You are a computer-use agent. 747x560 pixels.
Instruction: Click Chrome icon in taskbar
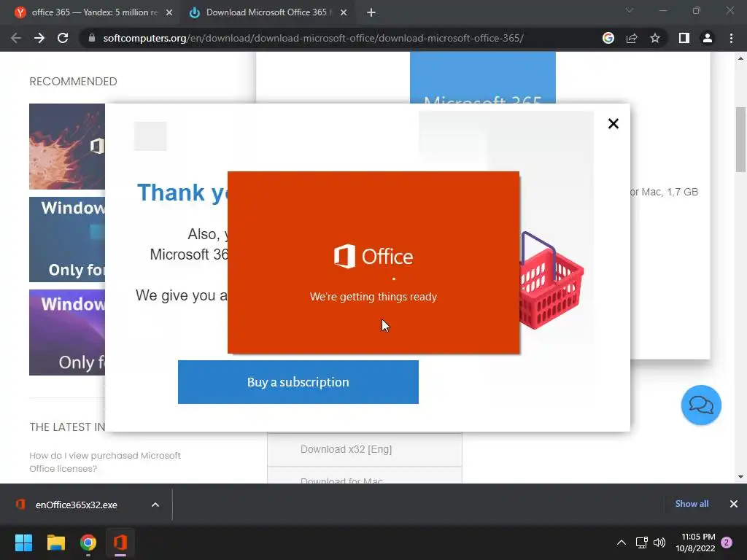click(88, 542)
